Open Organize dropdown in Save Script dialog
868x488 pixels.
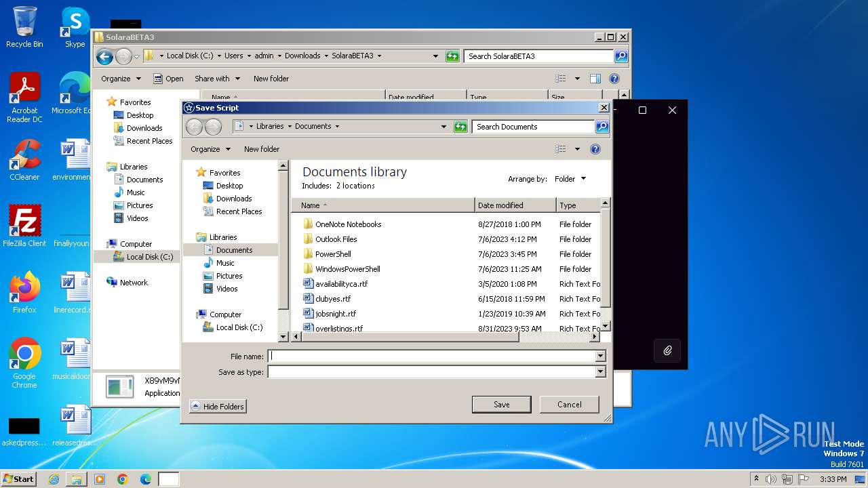click(x=210, y=149)
